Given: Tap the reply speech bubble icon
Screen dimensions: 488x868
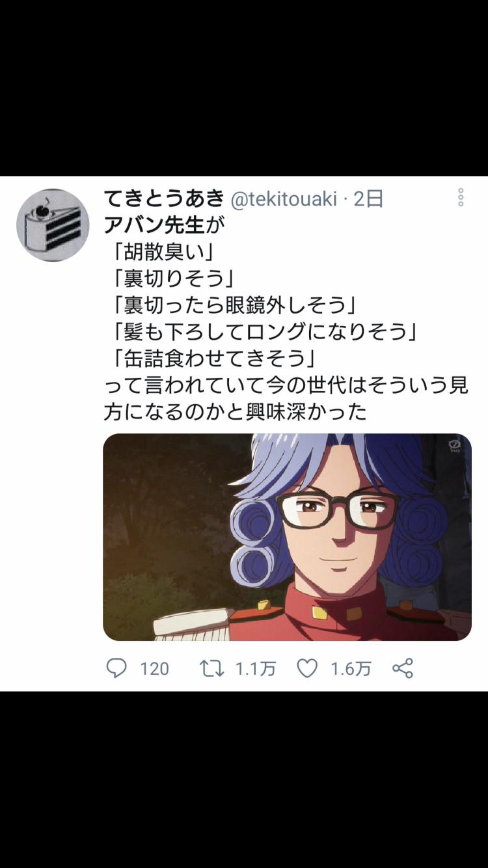Looking at the screenshot, I should [x=116, y=668].
